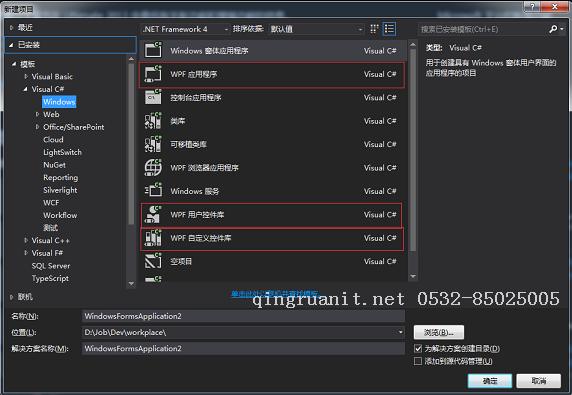
Task: Expand the Visual F# node
Action: [x=26, y=253]
